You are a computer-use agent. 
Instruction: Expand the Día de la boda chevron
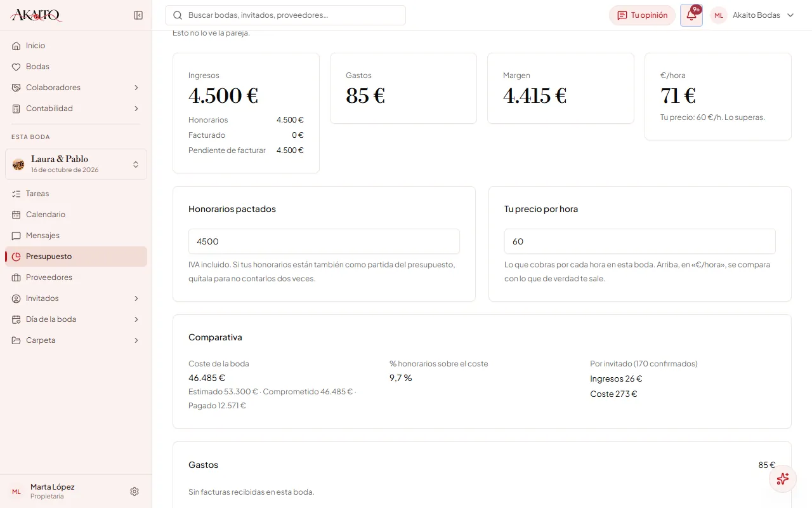(136, 319)
